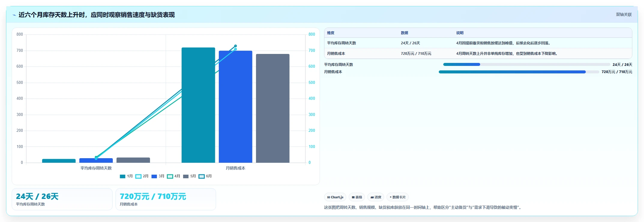
Task: Click the card title 近六个月库存天数上升时
Action: click(x=97, y=15)
